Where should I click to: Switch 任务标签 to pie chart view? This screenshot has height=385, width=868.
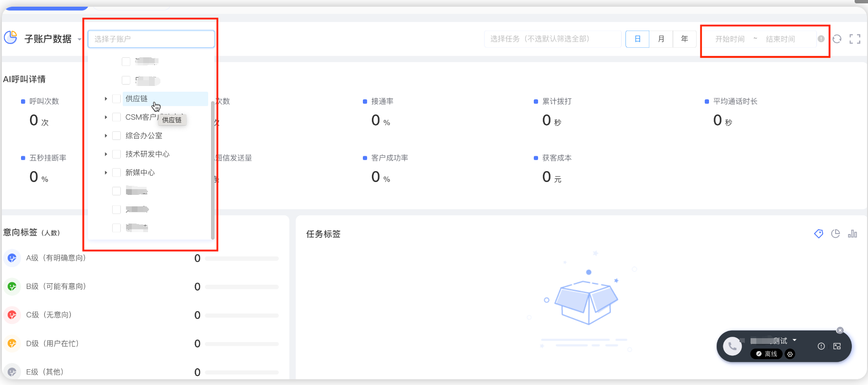[x=836, y=234]
